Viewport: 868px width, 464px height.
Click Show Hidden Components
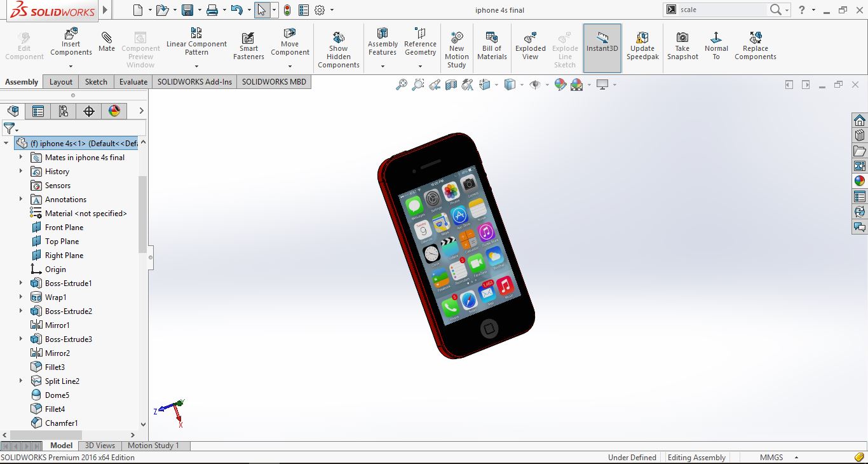click(339, 50)
